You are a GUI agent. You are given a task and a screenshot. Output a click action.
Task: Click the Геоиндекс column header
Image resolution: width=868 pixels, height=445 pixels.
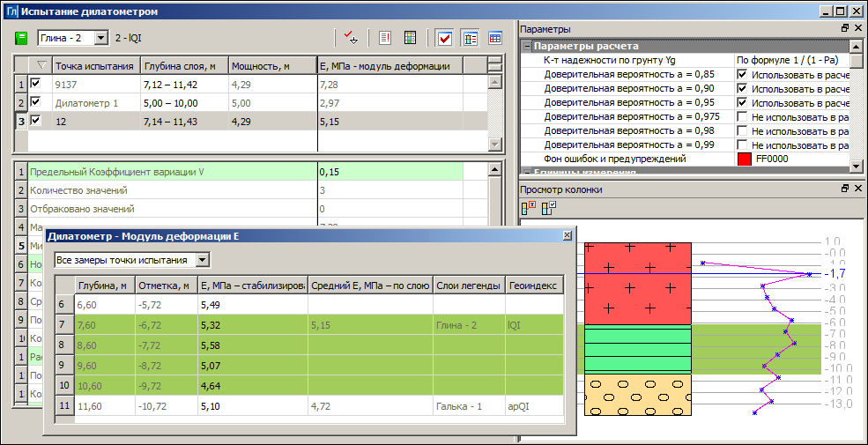pyautogui.click(x=535, y=286)
